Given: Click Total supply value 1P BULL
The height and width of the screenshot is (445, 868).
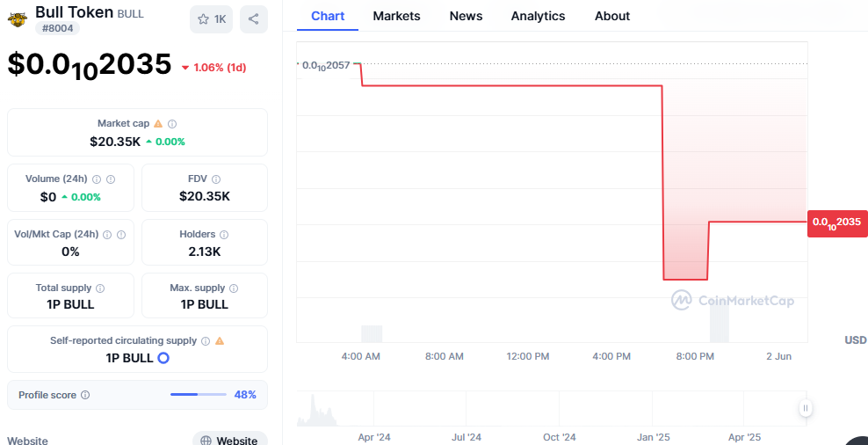Looking at the screenshot, I should [71, 305].
